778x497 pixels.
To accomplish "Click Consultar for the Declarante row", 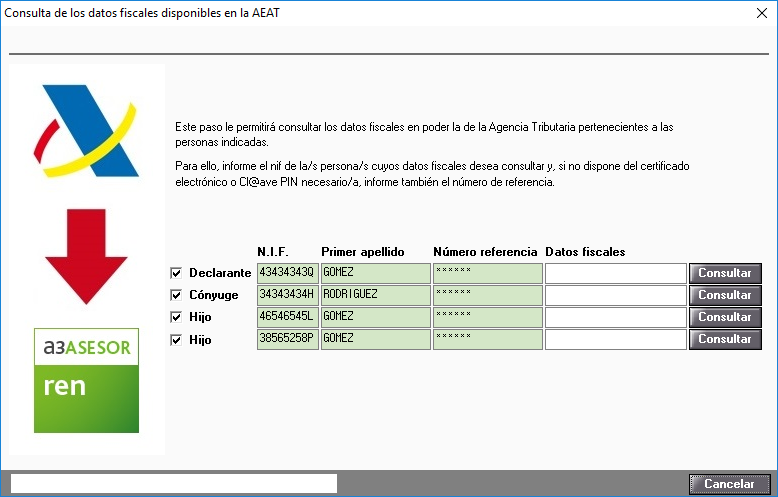I will [725, 273].
